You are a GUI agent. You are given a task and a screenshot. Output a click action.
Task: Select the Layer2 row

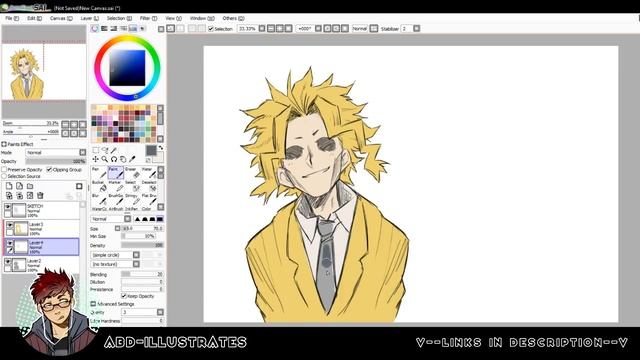tap(41, 264)
